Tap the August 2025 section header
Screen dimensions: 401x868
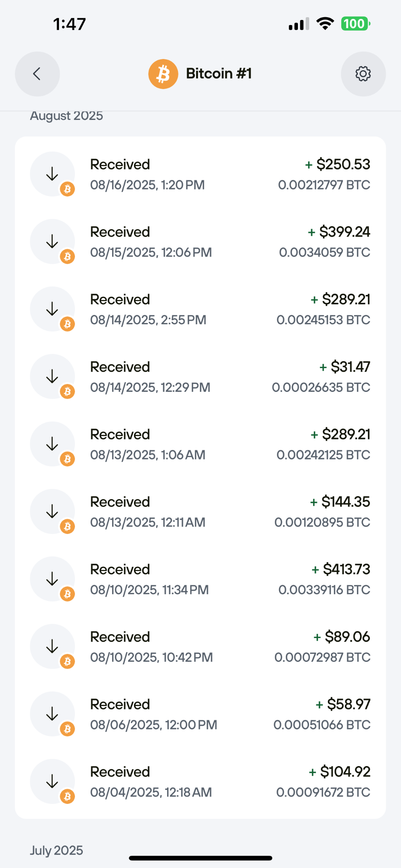(x=66, y=116)
